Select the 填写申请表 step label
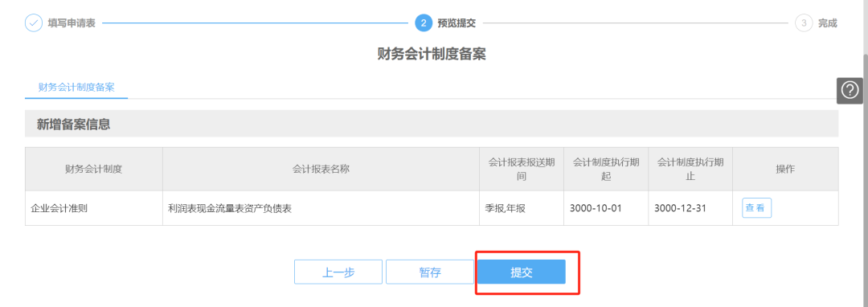Image resolution: width=868 pixels, height=307 pixels. click(72, 23)
